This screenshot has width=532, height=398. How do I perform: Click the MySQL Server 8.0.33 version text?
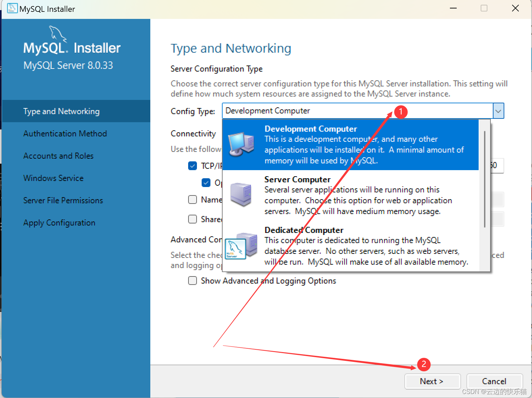pos(68,65)
